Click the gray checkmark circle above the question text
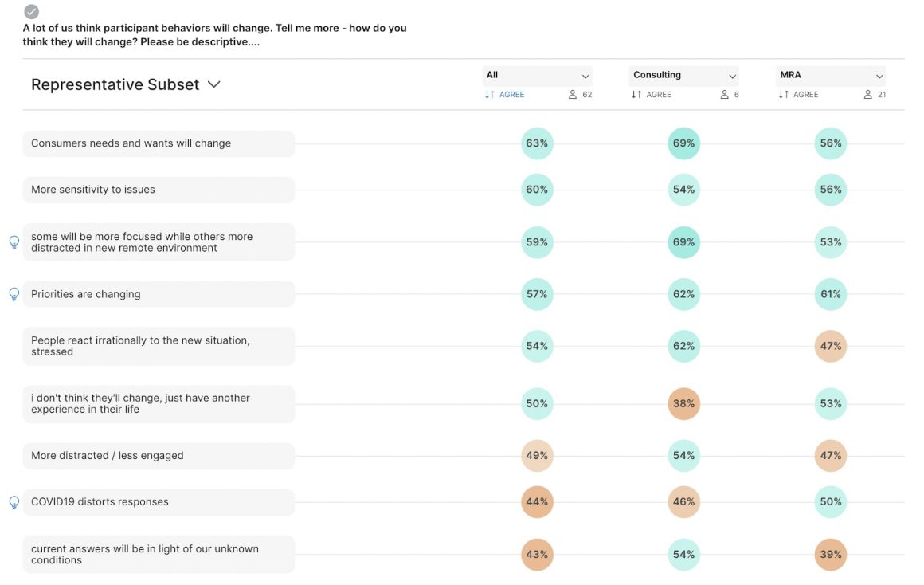Viewport: 924px width, 585px height. coord(30,11)
